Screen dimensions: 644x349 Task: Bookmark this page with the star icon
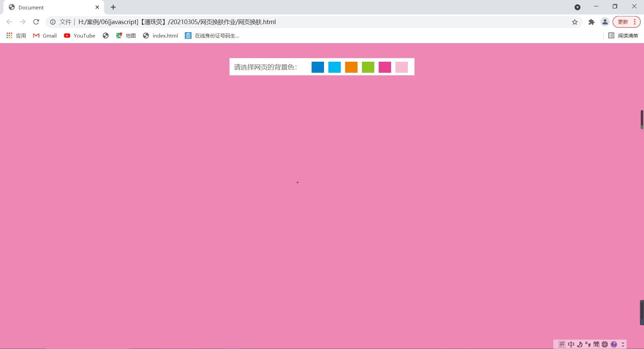click(x=575, y=22)
